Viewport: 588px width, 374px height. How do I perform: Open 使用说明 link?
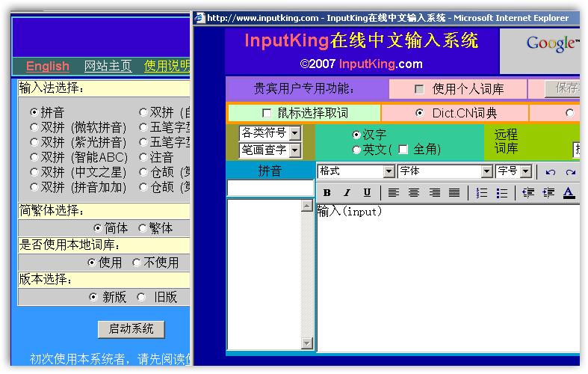point(167,66)
